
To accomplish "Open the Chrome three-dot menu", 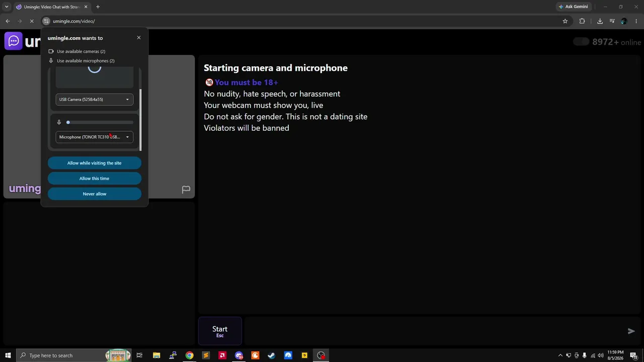I will tap(636, 21).
